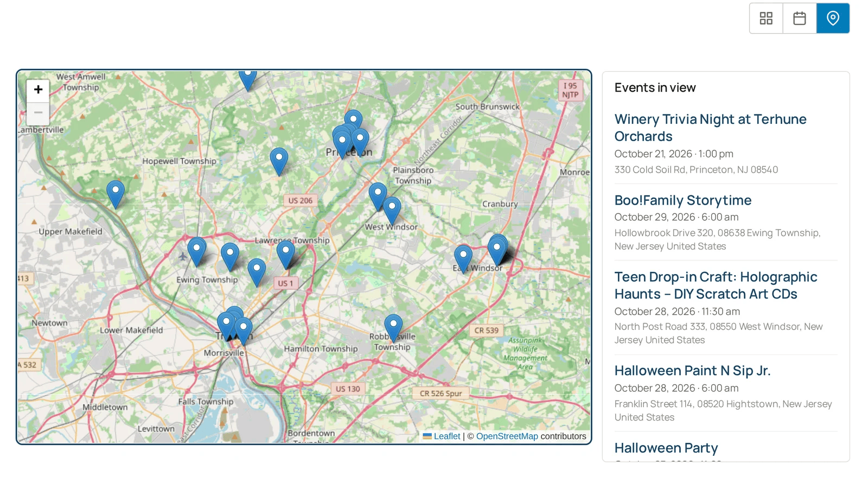Open Winery Trivia Night at Terhune Orchards
868x502 pixels.
pos(710,128)
